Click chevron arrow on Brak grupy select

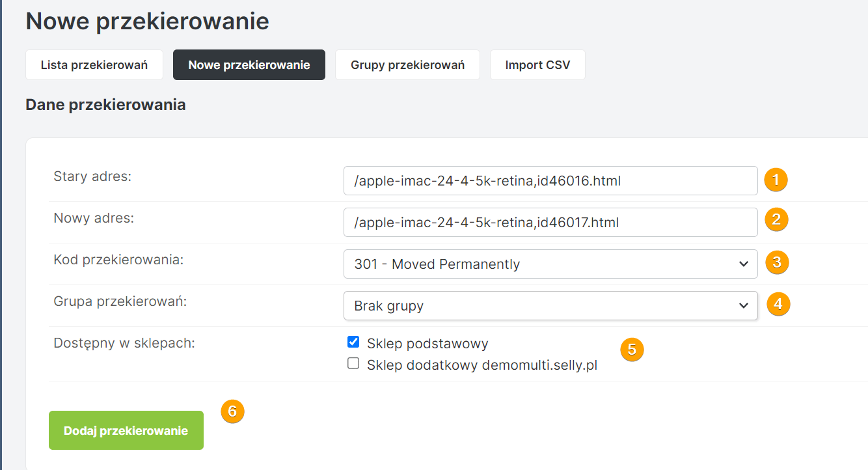[x=744, y=306]
